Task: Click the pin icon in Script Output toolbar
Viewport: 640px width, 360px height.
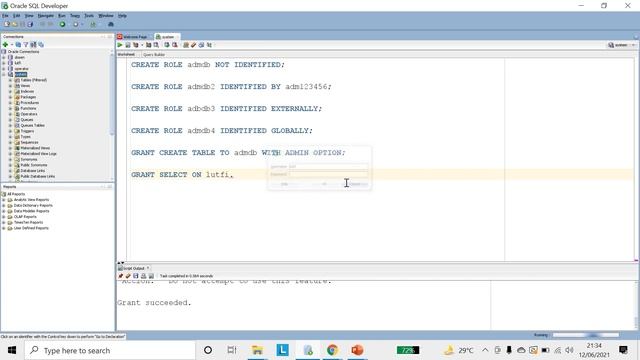Action: [120, 276]
